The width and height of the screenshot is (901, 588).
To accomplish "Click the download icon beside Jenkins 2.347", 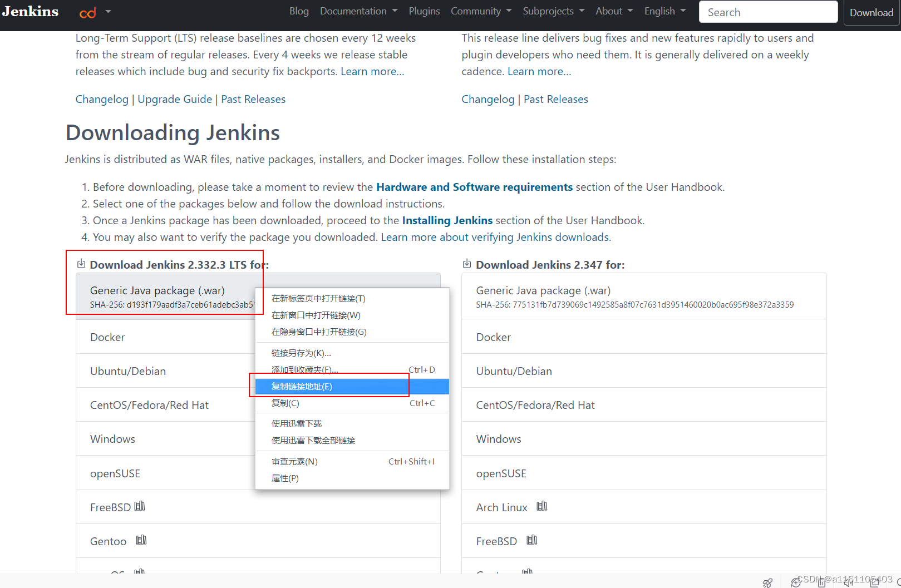I will 467,264.
